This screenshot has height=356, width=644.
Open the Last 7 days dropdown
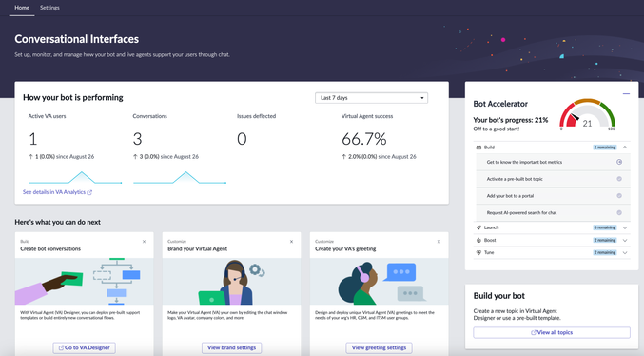371,98
